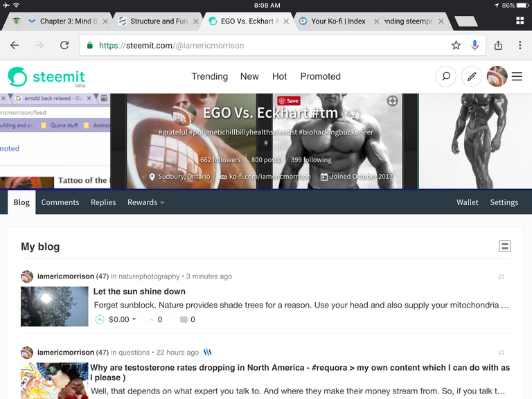Close the 'Your Ko-fi | Index' tab
This screenshot has height=399, width=532.
[x=376, y=21]
